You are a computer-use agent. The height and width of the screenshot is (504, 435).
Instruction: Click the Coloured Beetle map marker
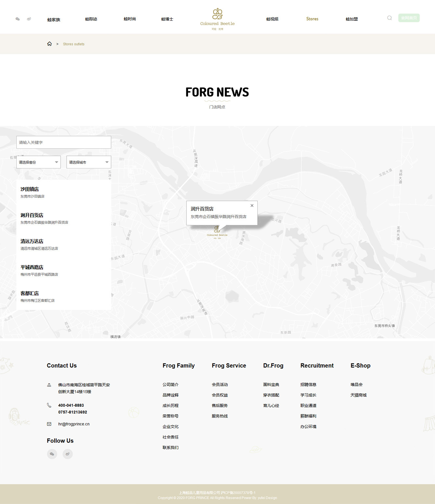(217, 232)
